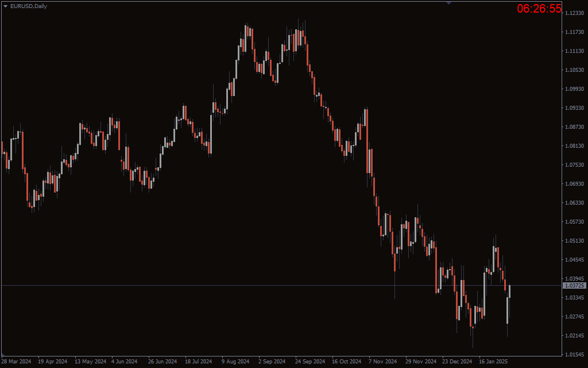Click the 23 Dec 2024 date label

coord(457,362)
